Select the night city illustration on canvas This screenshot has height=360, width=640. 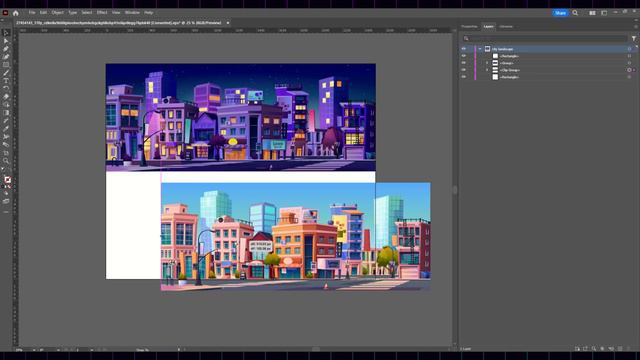point(241,117)
